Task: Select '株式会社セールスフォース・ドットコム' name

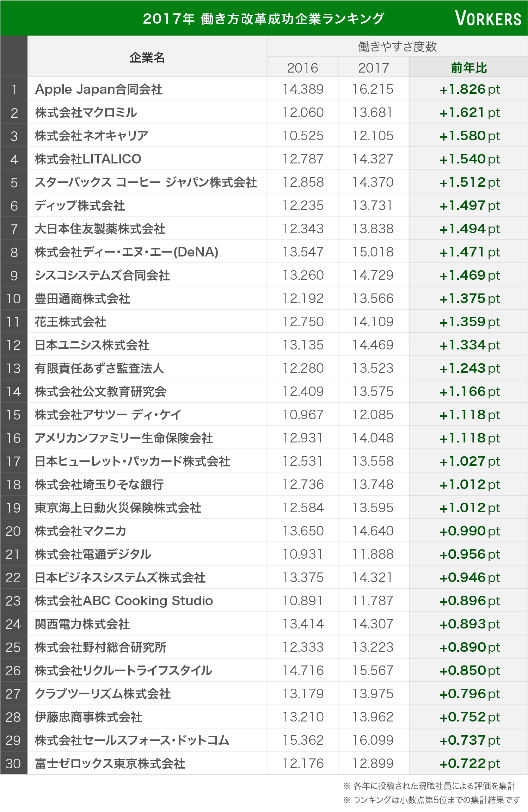Action: tap(132, 740)
